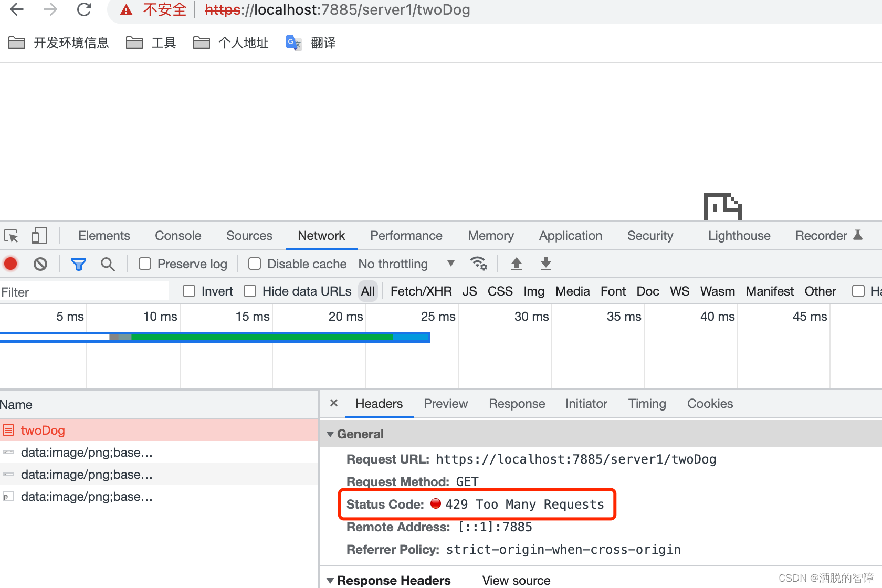Filter requests by Wasm

[718, 291]
